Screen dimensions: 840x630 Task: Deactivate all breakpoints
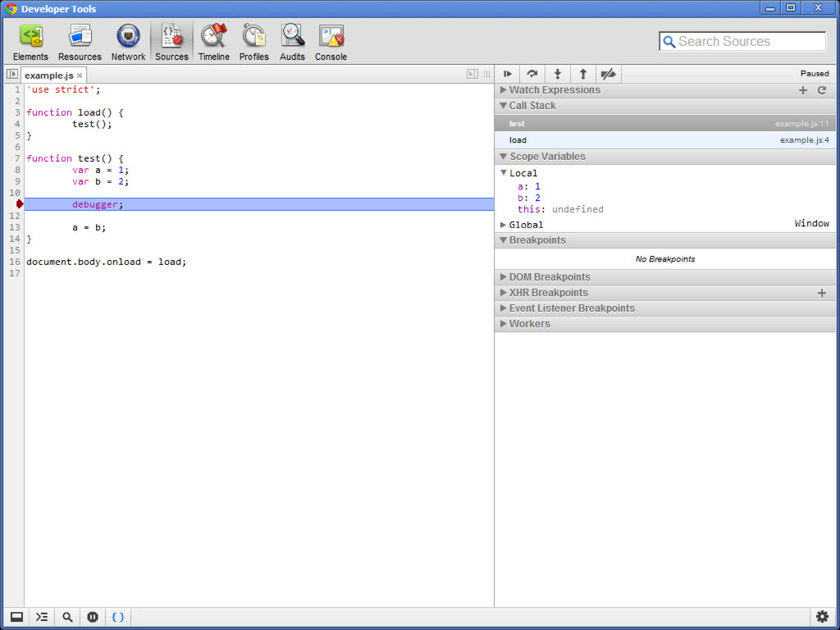pos(608,74)
